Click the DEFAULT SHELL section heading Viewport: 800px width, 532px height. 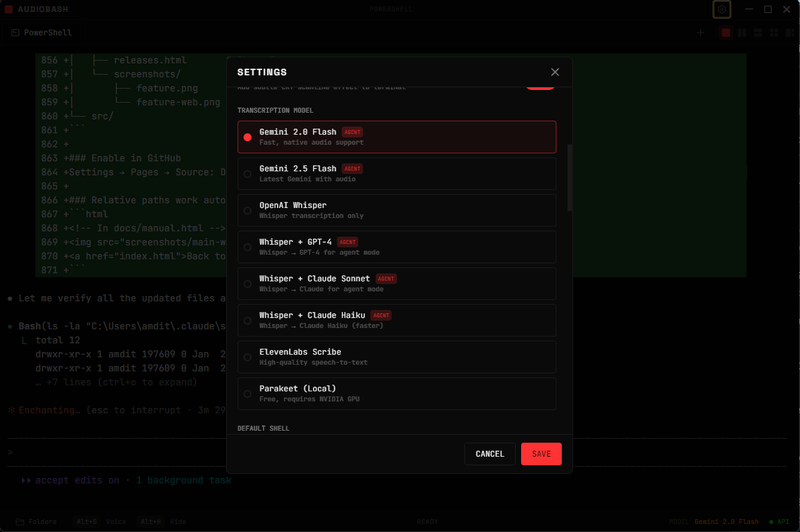(263, 428)
